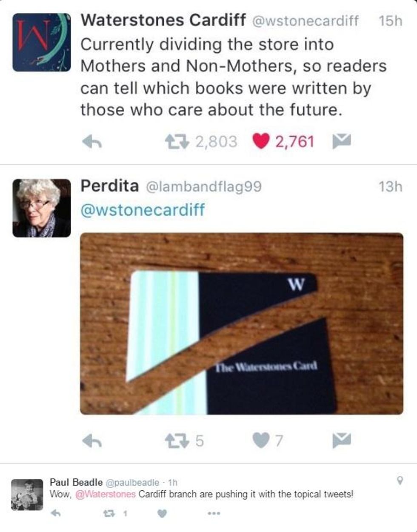417x532 pixels.
Task: Like Perdita's tweet with 7 likes
Action: point(261,441)
